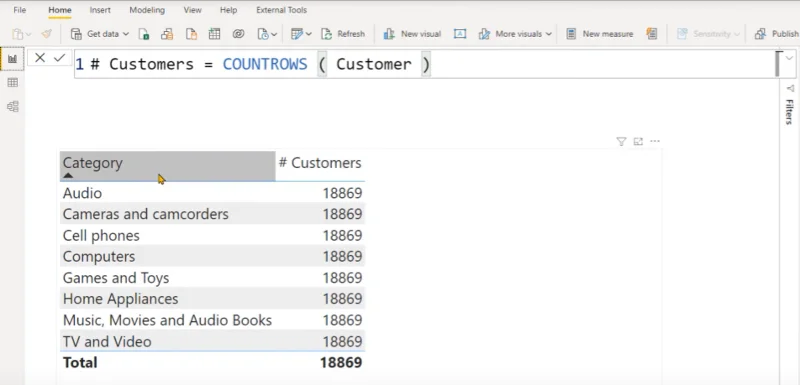Open the File menu
Image resolution: width=800 pixels, height=385 pixels.
click(x=19, y=10)
